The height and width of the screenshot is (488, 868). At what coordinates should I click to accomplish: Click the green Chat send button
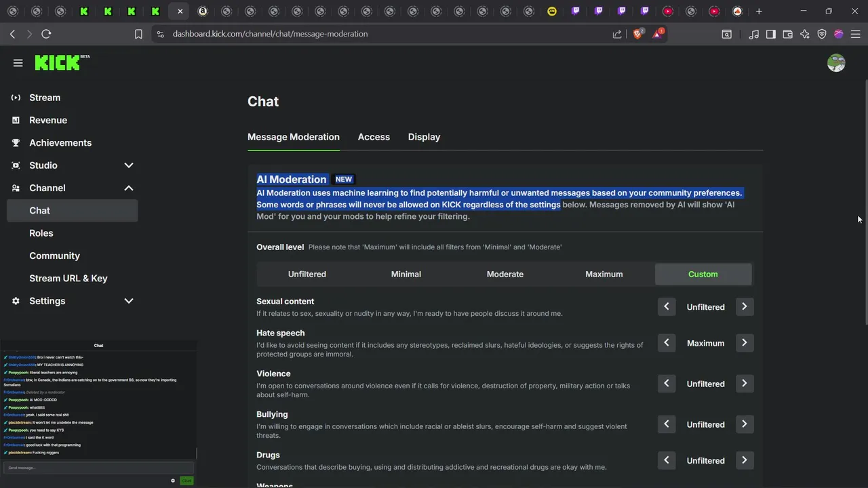[x=186, y=481]
